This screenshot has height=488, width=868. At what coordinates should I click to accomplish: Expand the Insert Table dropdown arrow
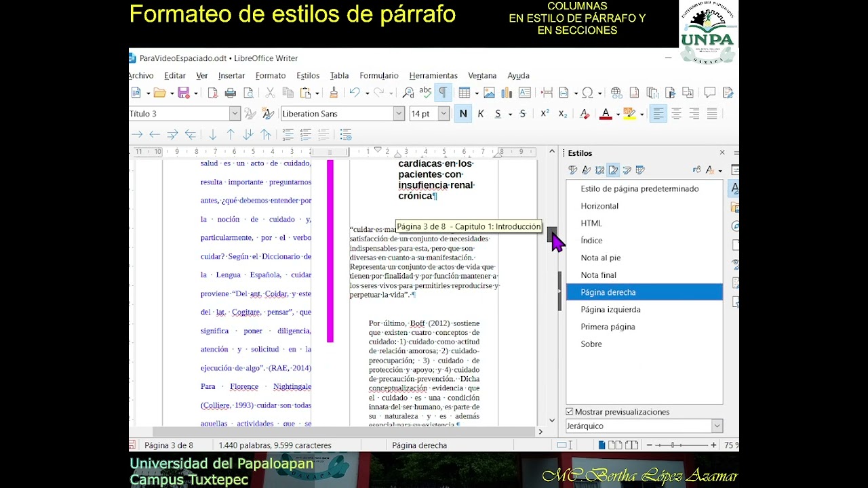point(476,93)
